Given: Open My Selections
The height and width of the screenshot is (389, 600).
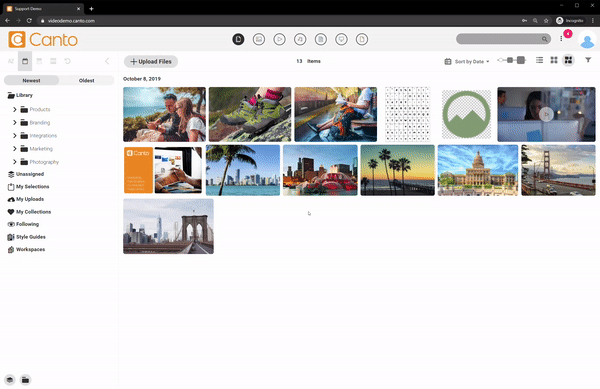Looking at the screenshot, I should pyautogui.click(x=28, y=187).
